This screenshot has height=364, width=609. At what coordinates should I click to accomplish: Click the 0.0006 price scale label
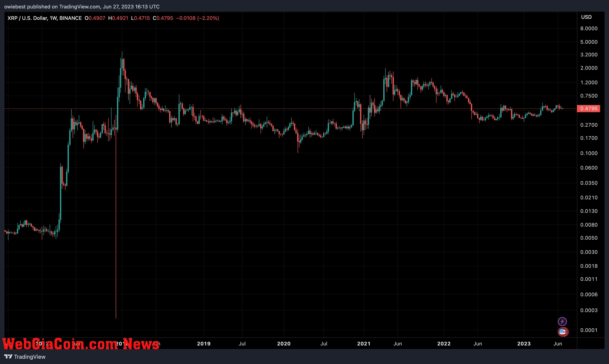tap(589, 295)
